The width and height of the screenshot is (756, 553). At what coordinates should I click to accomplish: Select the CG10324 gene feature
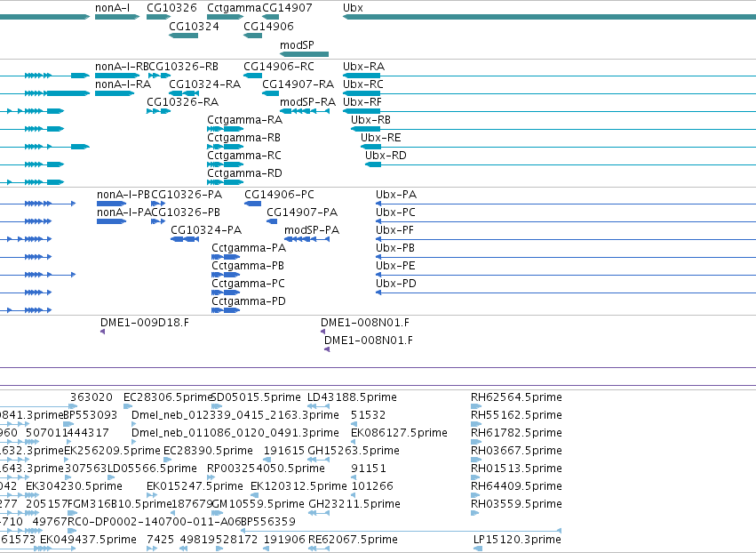[183, 36]
